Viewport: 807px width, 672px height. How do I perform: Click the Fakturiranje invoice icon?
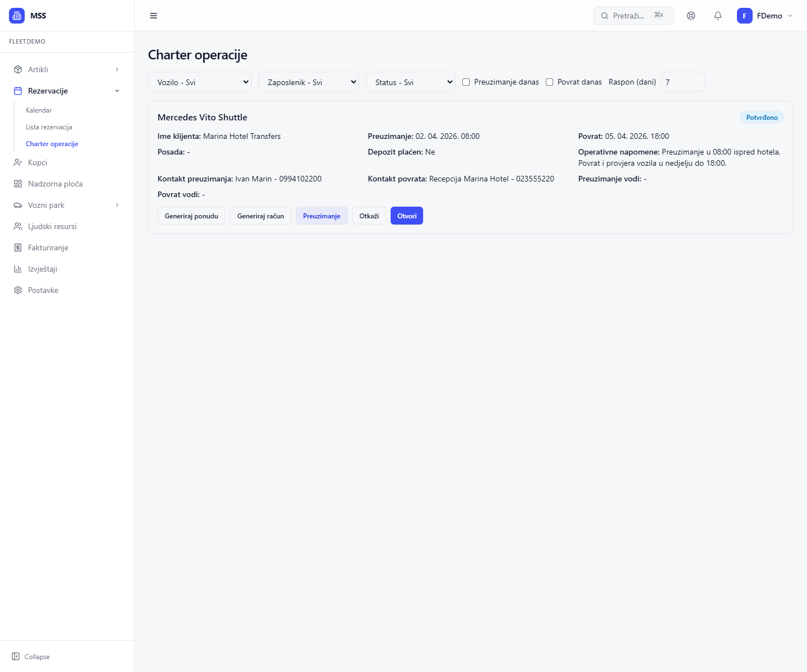pos(18,248)
